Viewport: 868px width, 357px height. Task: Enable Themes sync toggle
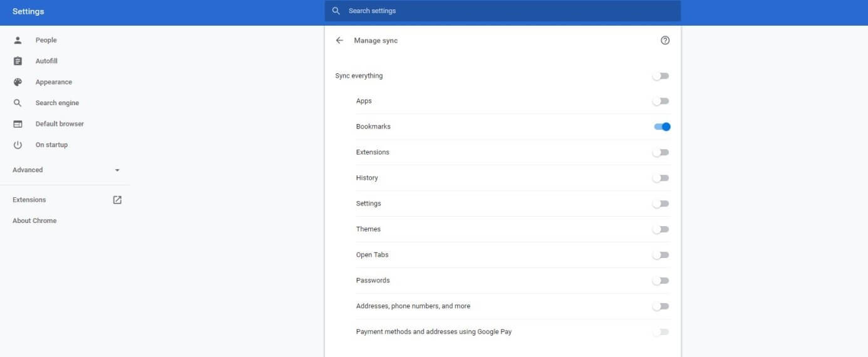pos(661,229)
